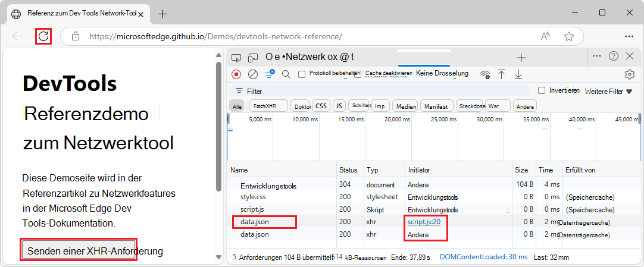Close the DevTools panel
The width and height of the screenshot is (644, 267).
click(x=630, y=56)
